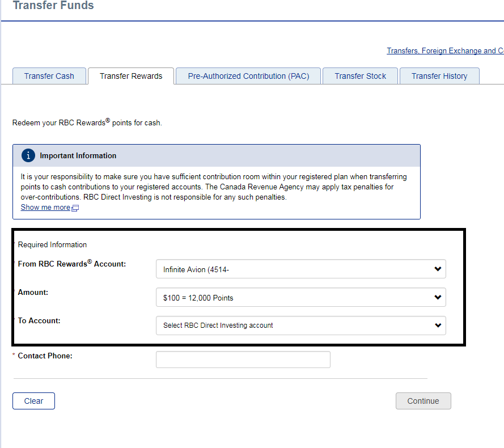
Task: Click the Transfer Funds page heading
Action: [x=53, y=5]
